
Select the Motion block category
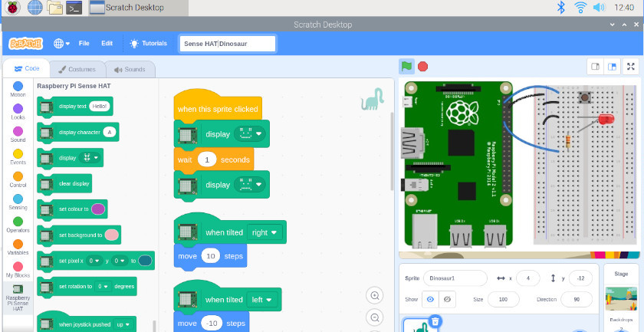18,89
